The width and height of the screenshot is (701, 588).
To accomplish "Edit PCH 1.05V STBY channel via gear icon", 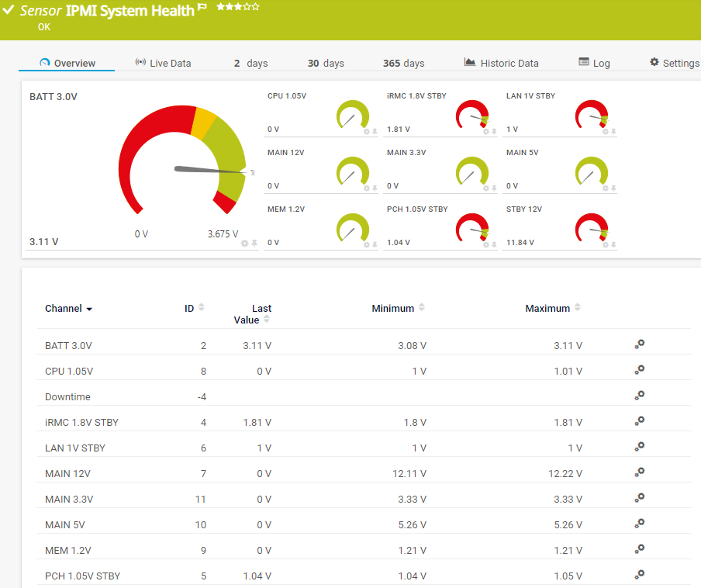I will coord(639,575).
